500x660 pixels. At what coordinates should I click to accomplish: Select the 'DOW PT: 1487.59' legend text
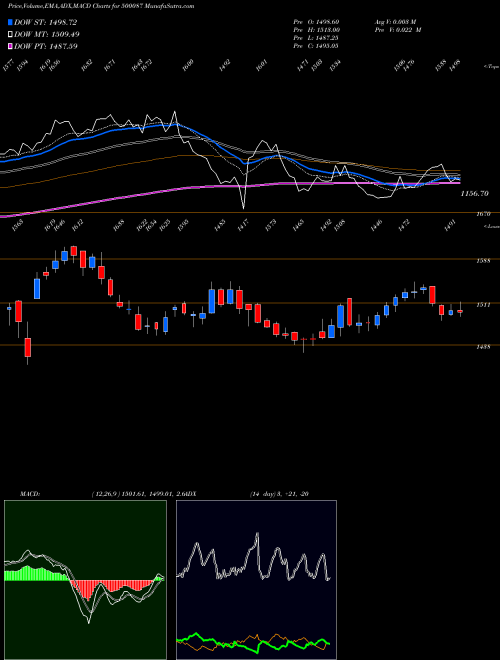pyautogui.click(x=46, y=46)
